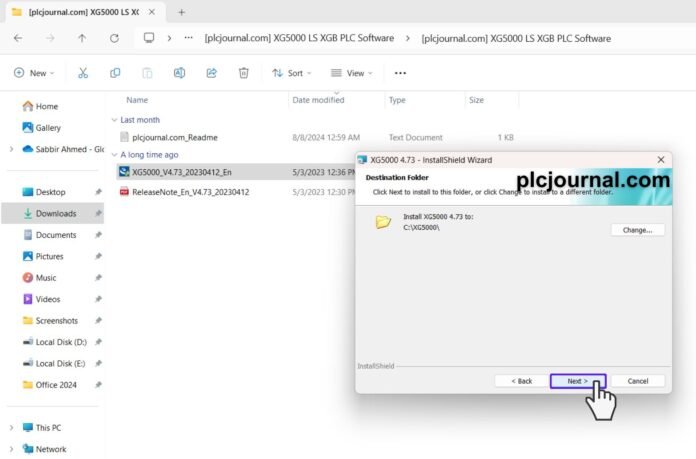
Task: Click the Refresh icon in navigation bar
Action: pyautogui.click(x=115, y=38)
